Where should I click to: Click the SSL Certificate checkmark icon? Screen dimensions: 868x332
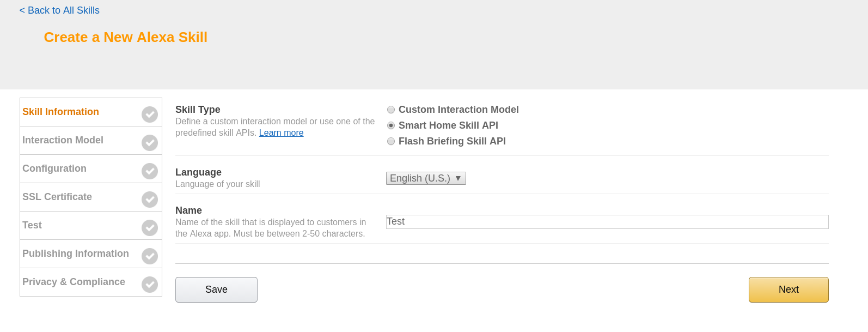pyautogui.click(x=150, y=200)
